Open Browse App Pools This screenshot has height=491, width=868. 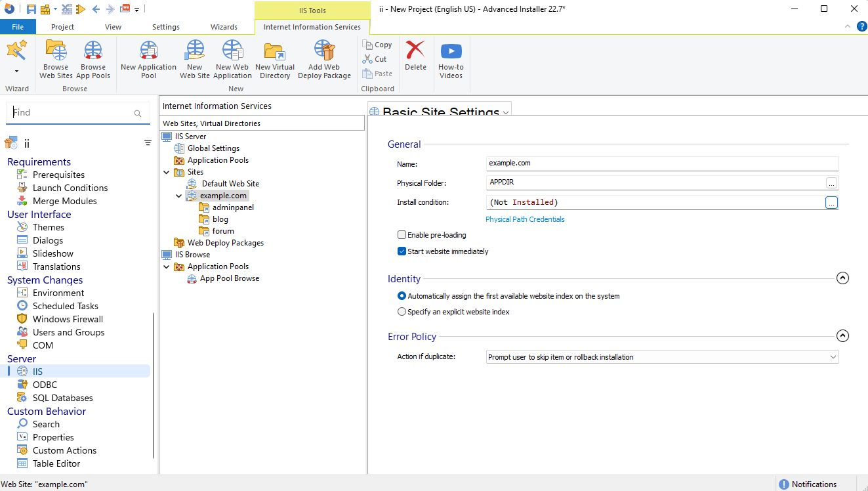pos(93,59)
